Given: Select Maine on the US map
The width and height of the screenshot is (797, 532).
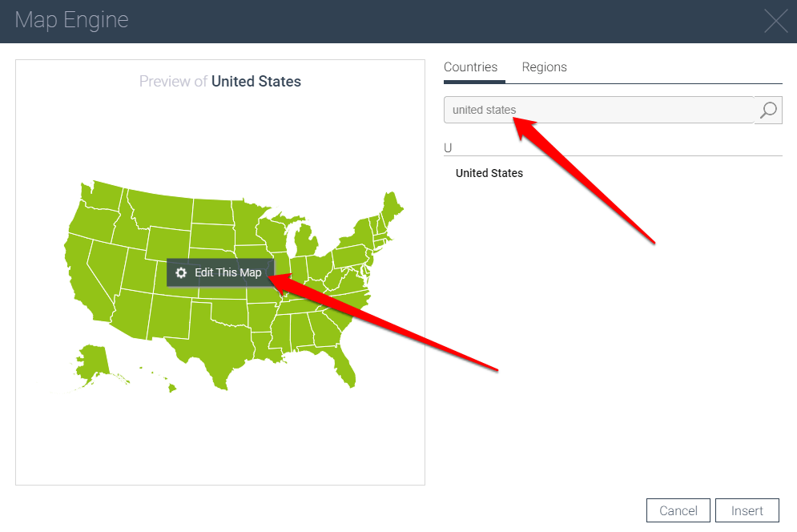Looking at the screenshot, I should 392,208.
